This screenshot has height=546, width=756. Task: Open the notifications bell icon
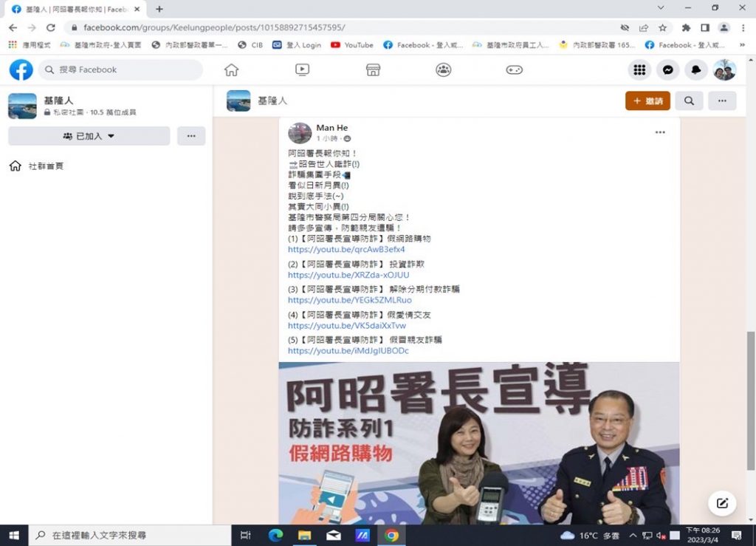click(695, 70)
